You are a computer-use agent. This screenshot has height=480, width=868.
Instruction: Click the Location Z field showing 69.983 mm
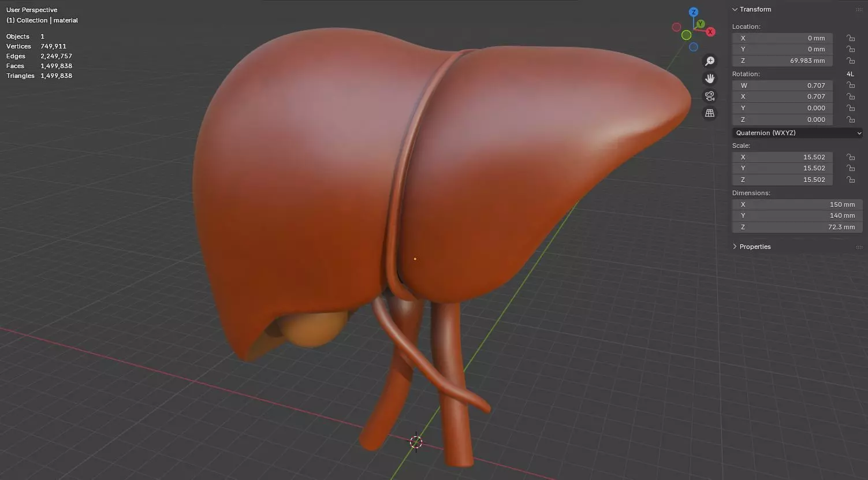point(783,61)
